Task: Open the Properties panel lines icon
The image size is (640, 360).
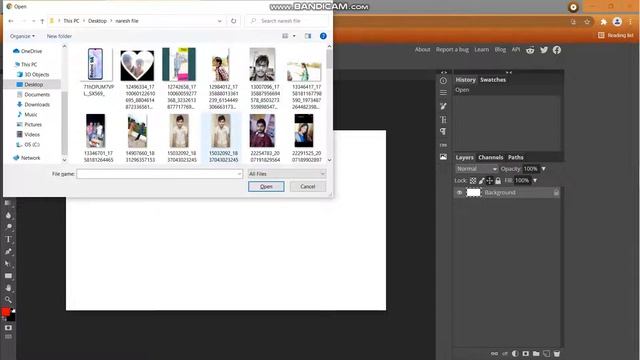Action: 443,93
